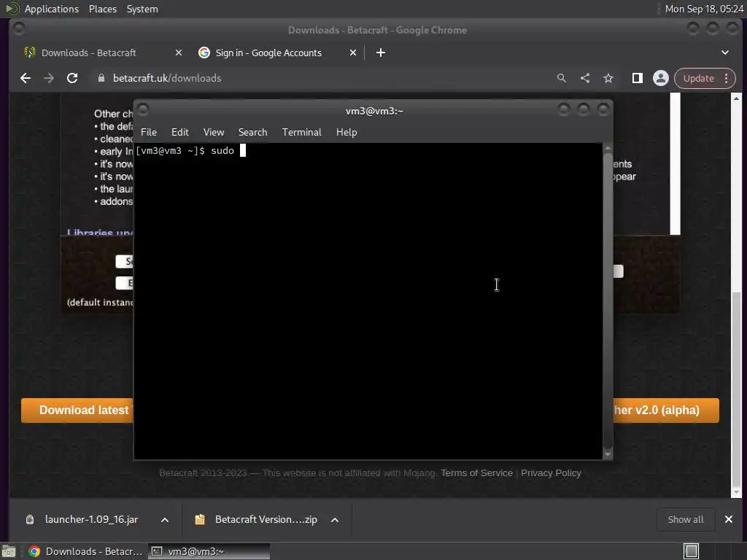Click page scrollbar down arrow
The height and width of the screenshot is (560, 747).
click(736, 492)
